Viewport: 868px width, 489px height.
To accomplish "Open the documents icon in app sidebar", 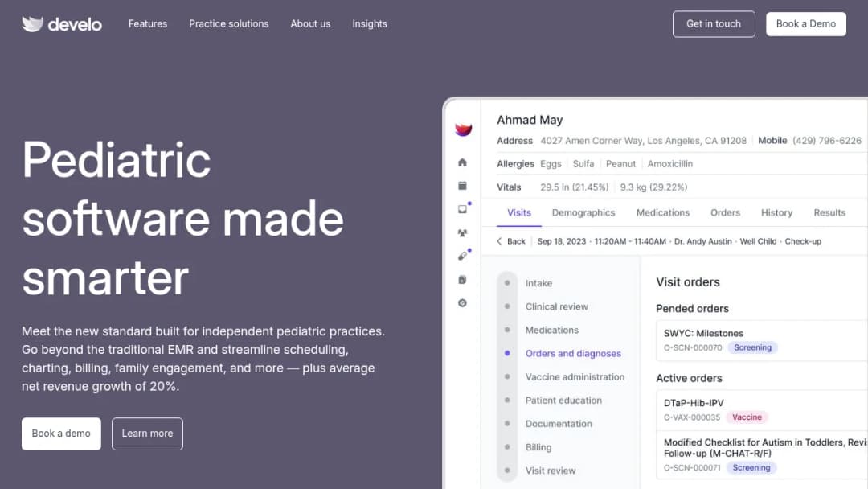I will [x=462, y=280].
